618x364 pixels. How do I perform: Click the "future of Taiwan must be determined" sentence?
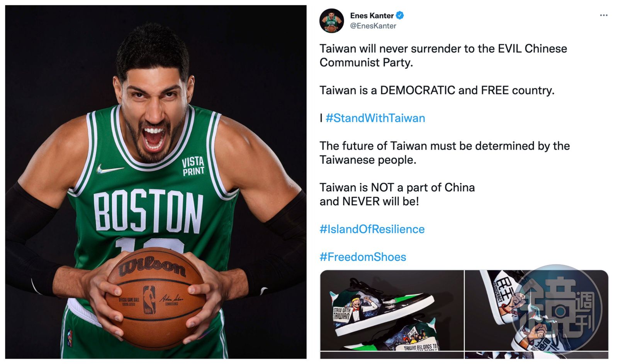coord(445,153)
